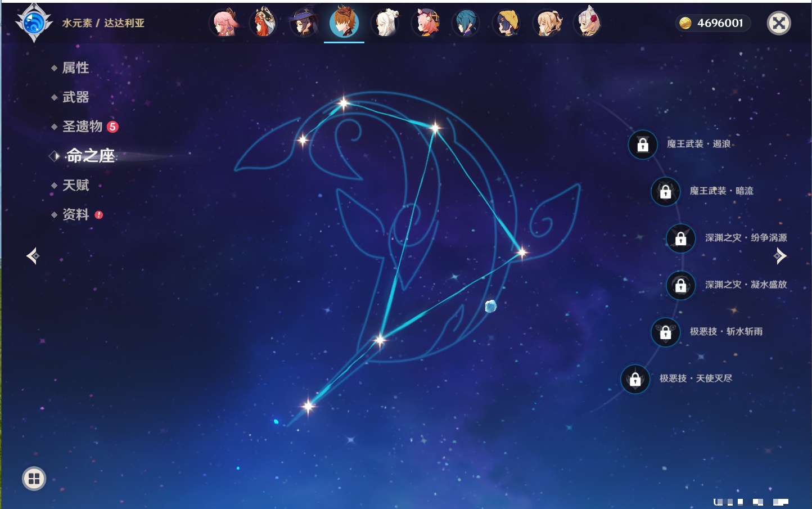812x509 pixels.
Task: Select the white-haired character avatar beside Tartaglia
Action: click(385, 23)
